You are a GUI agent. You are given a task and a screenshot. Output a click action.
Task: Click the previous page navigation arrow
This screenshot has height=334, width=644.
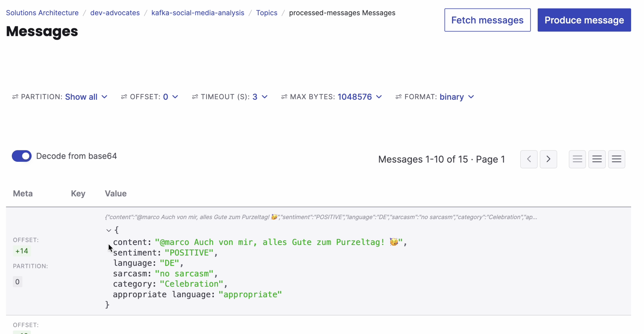[529, 159]
